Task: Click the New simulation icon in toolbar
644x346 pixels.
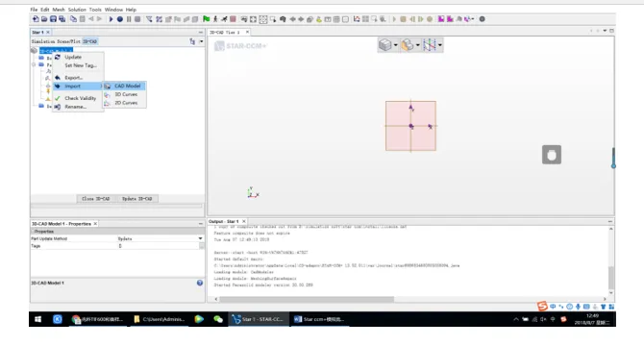Action: 36,19
